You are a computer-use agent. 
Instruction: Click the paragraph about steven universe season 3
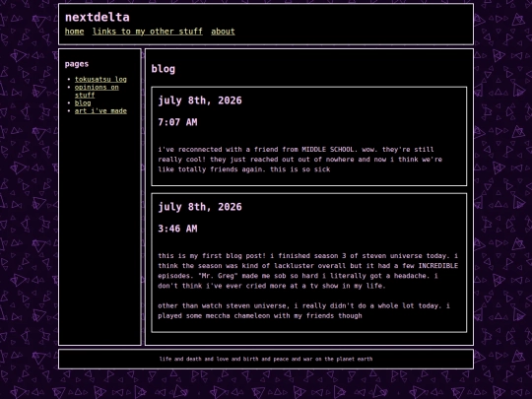click(308, 271)
